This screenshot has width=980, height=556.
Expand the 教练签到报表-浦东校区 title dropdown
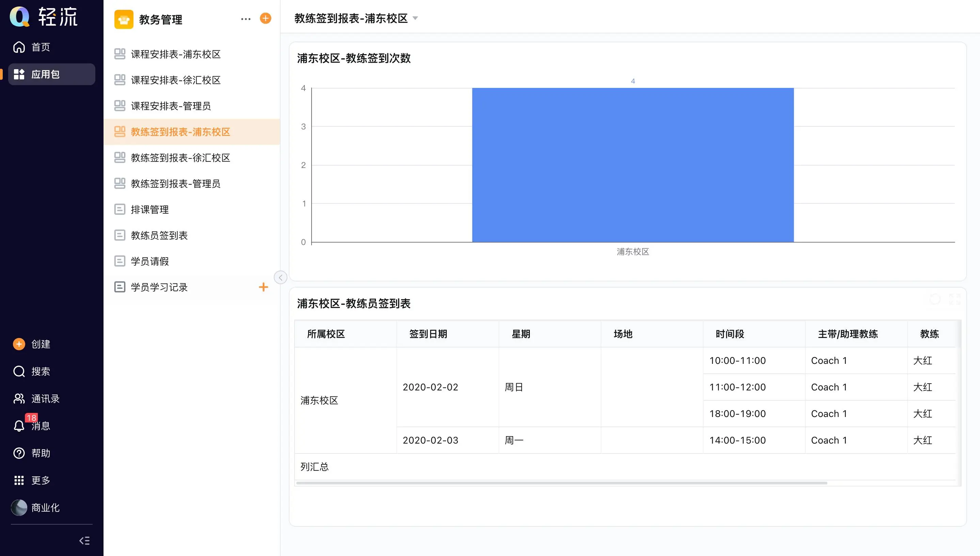[415, 18]
